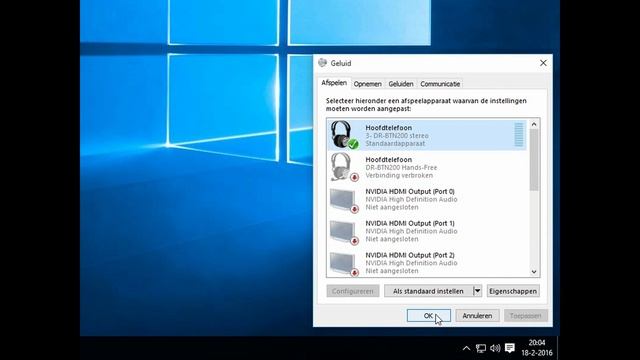The height and width of the screenshot is (360, 640).
Task: Open the Action Center notification icon
Action: pos(509,348)
